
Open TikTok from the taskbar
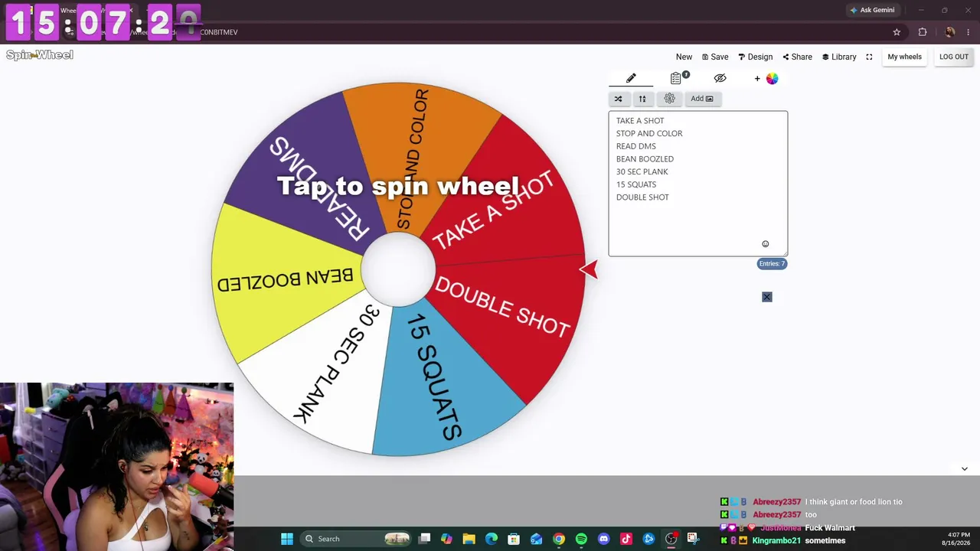point(626,539)
